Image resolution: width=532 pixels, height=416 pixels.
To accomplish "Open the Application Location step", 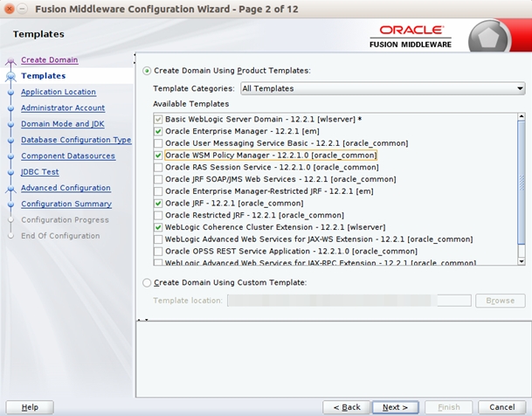I will 59,92.
